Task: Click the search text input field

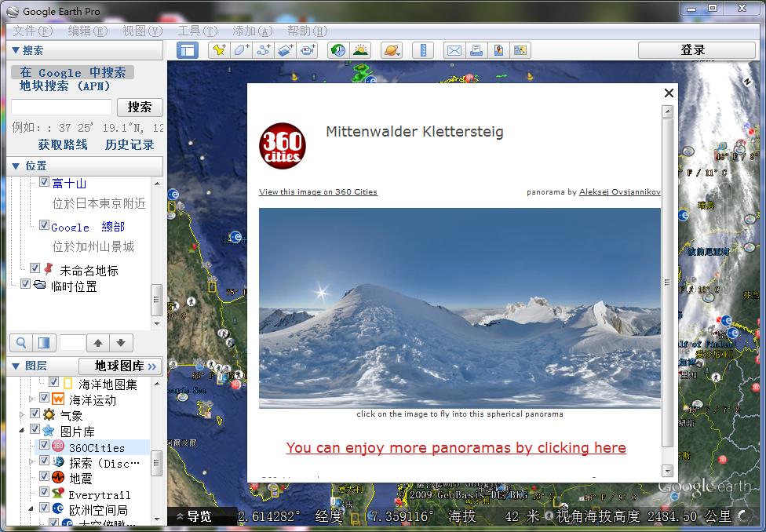Action: point(61,107)
